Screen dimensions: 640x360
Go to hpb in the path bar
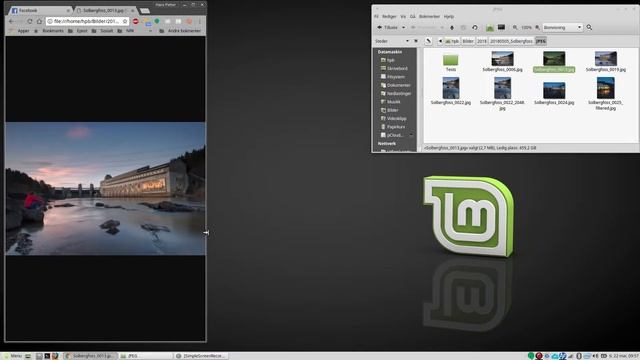coord(452,41)
